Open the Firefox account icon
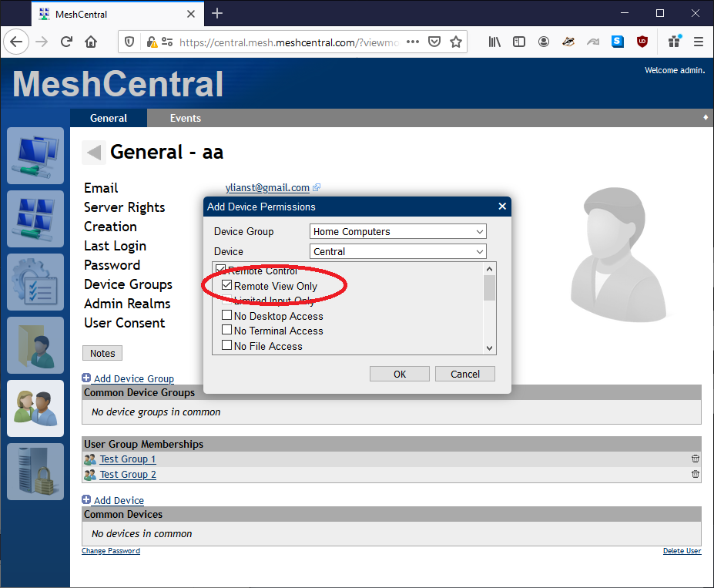This screenshot has width=714, height=588. (544, 42)
